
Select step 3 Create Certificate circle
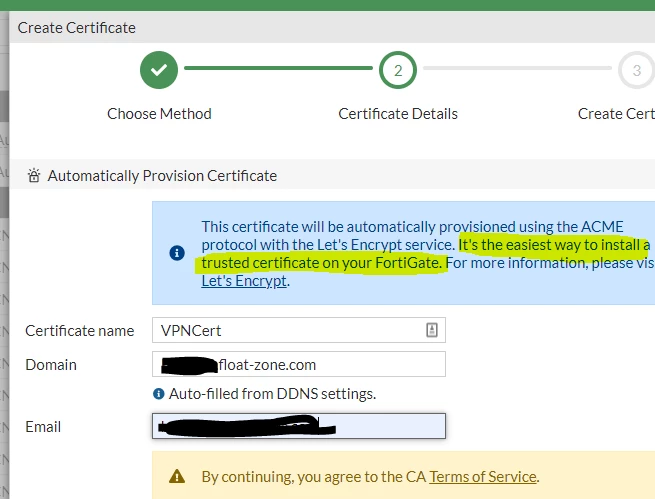[x=636, y=70]
